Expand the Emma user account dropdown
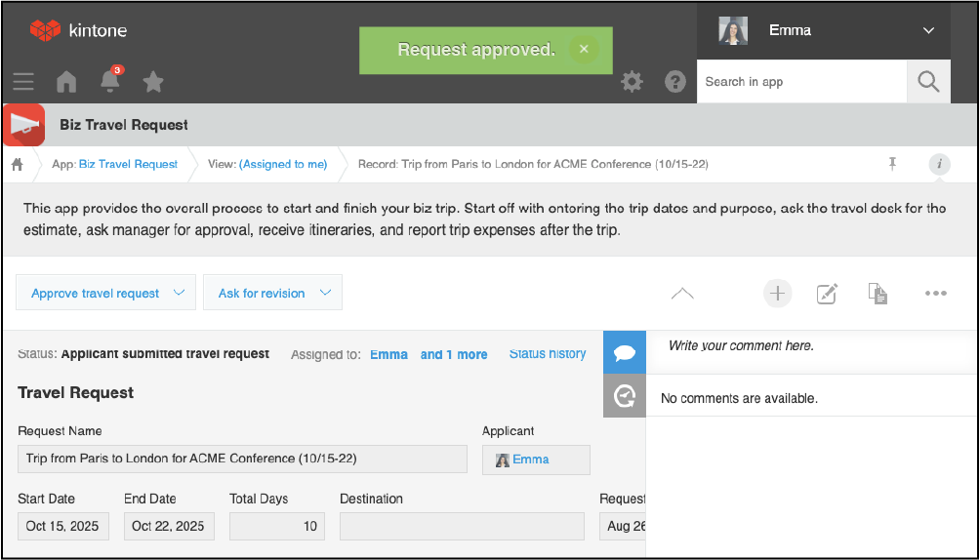The width and height of the screenshot is (980, 560). click(823, 30)
